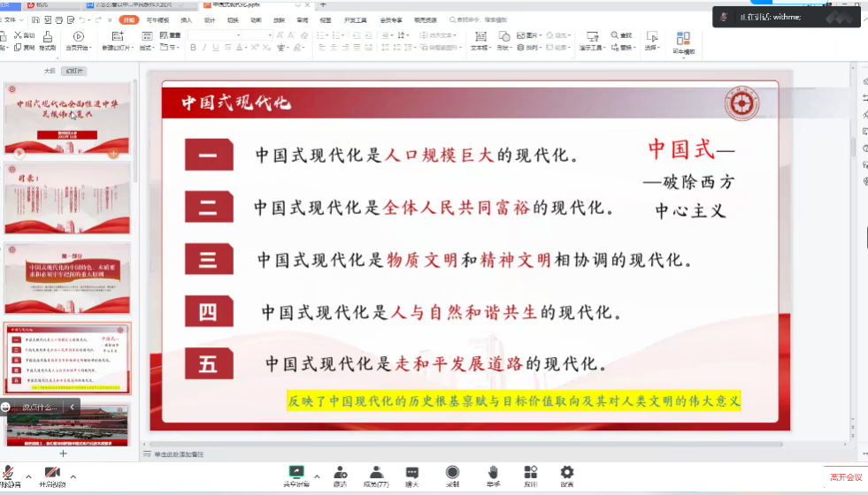Click the Record (录制) meeting icon
The width and height of the screenshot is (868, 495).
click(x=452, y=476)
